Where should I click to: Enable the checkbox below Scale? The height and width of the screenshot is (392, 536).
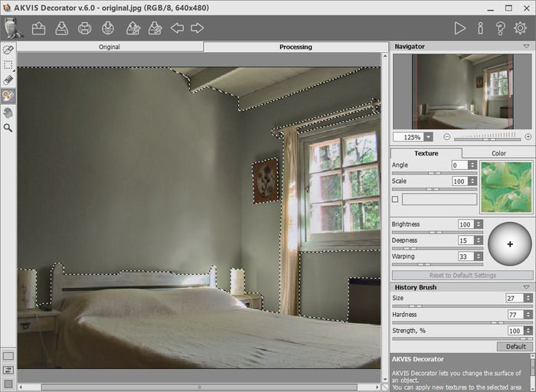(395, 199)
